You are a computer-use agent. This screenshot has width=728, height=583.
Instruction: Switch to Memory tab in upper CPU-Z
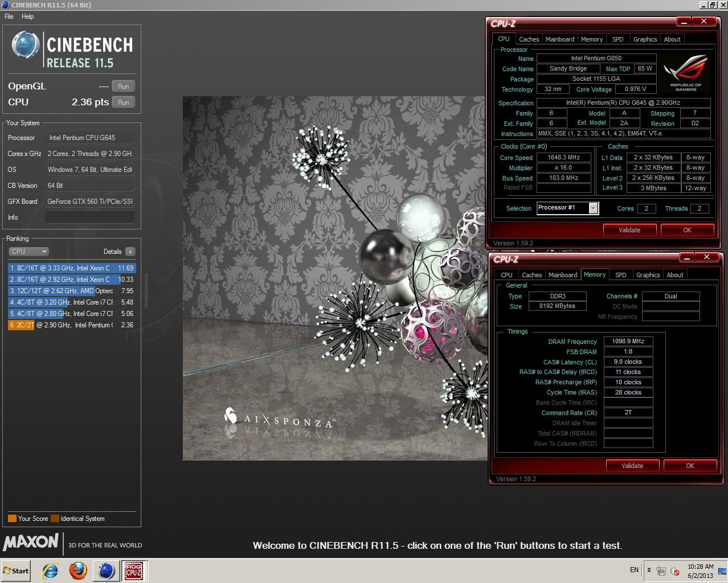point(592,39)
